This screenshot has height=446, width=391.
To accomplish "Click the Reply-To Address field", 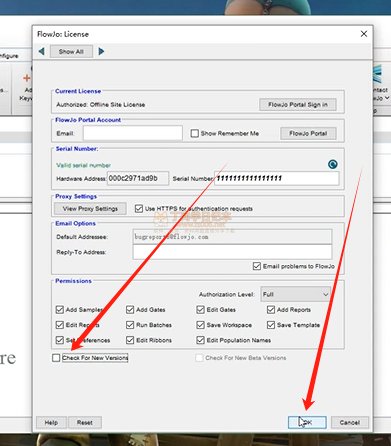I will tap(232, 252).
